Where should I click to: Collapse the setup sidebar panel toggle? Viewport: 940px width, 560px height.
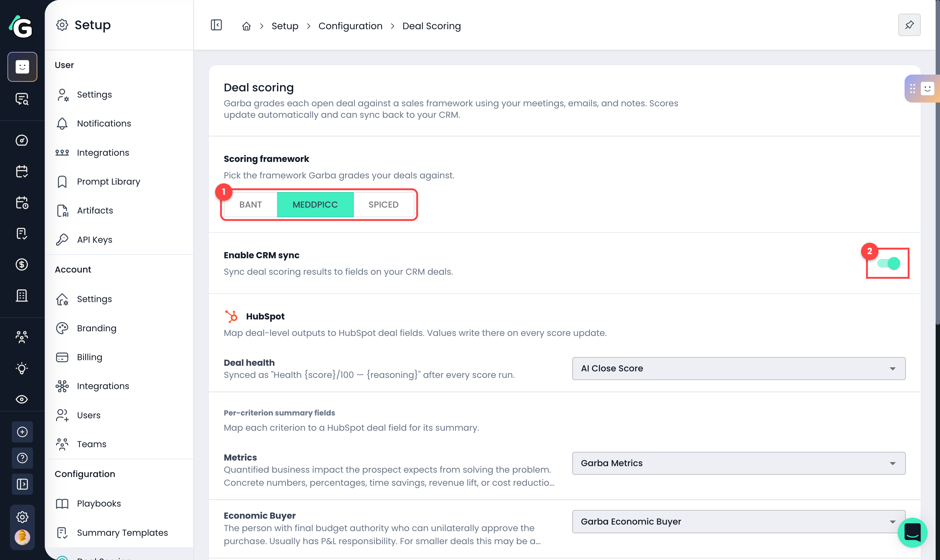click(216, 25)
